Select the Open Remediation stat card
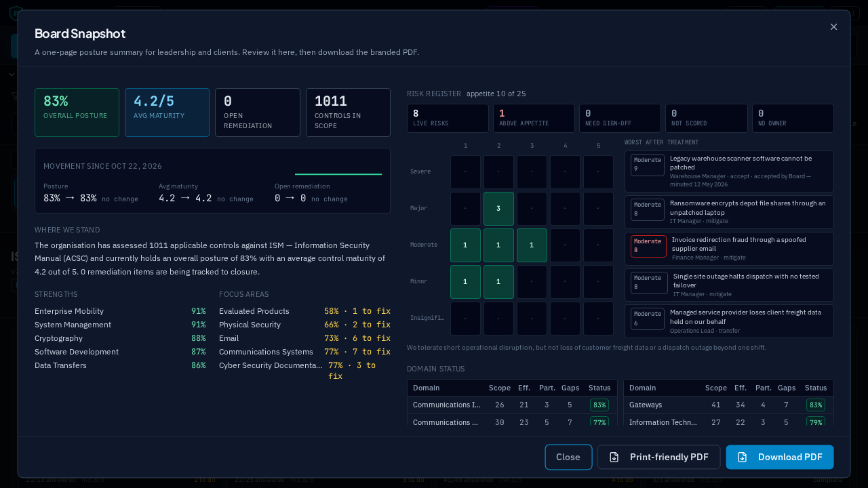This screenshot has height=488, width=868. click(x=258, y=113)
